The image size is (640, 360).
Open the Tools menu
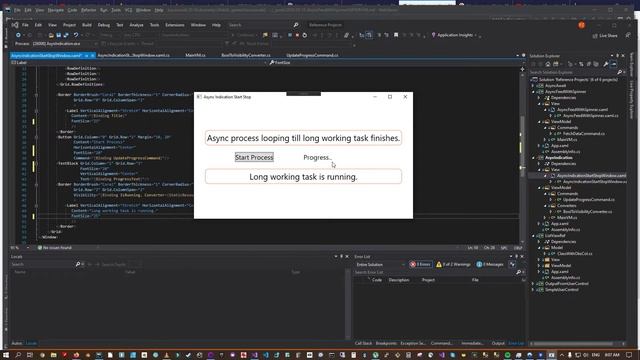point(154,25)
